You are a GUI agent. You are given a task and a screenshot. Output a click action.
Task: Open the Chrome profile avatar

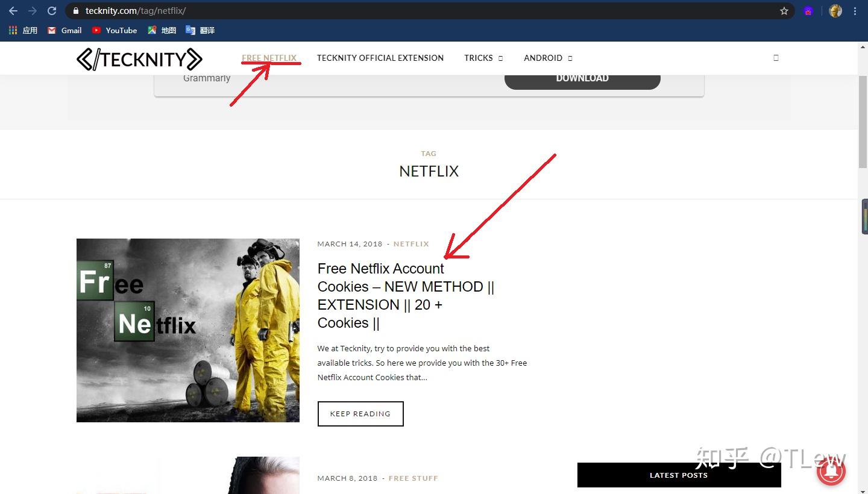[x=835, y=11]
